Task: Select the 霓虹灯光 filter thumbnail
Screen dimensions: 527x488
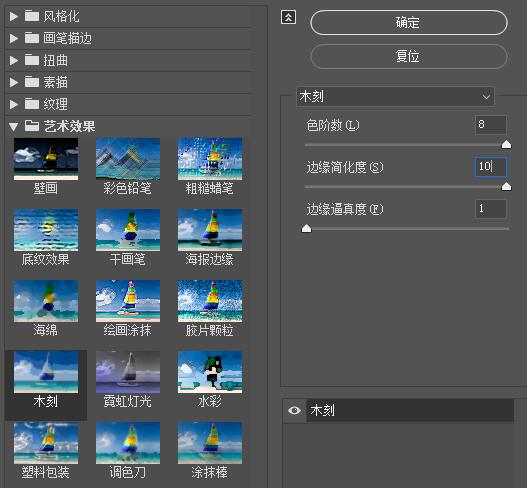Action: point(128,372)
